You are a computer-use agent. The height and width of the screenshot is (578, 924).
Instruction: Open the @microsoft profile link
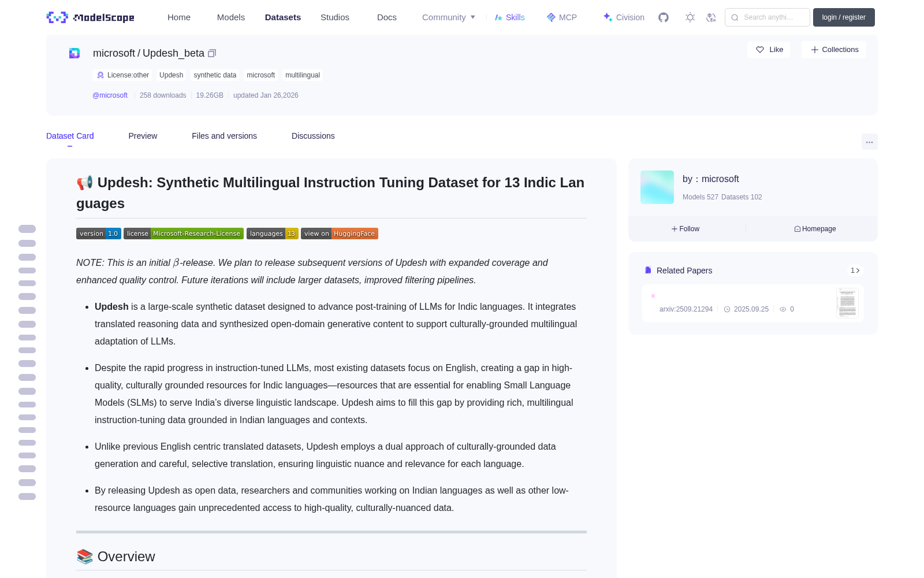110,95
